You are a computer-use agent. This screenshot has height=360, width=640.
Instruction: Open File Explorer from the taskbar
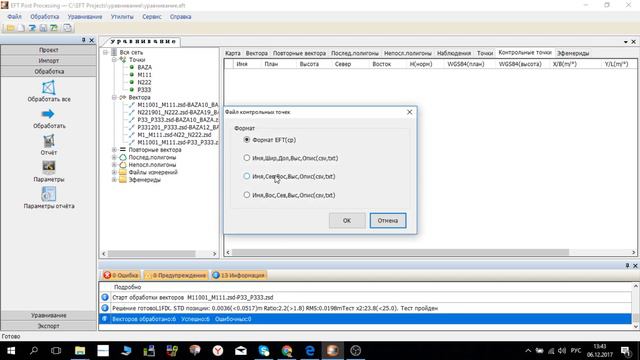pyautogui.click(x=80, y=351)
